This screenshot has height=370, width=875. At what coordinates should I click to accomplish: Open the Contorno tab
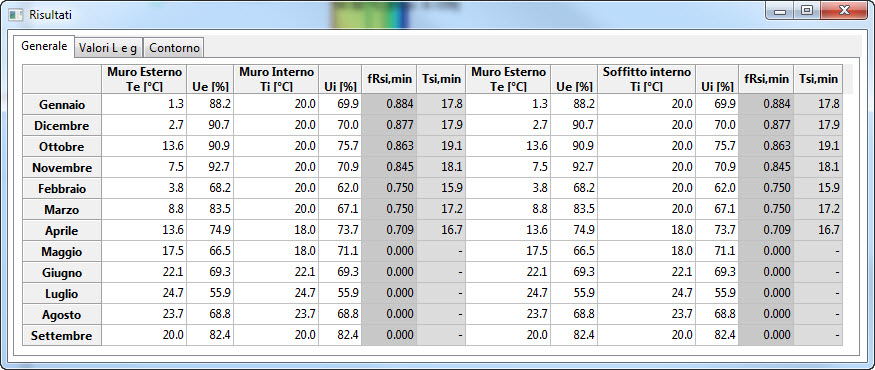tap(174, 48)
